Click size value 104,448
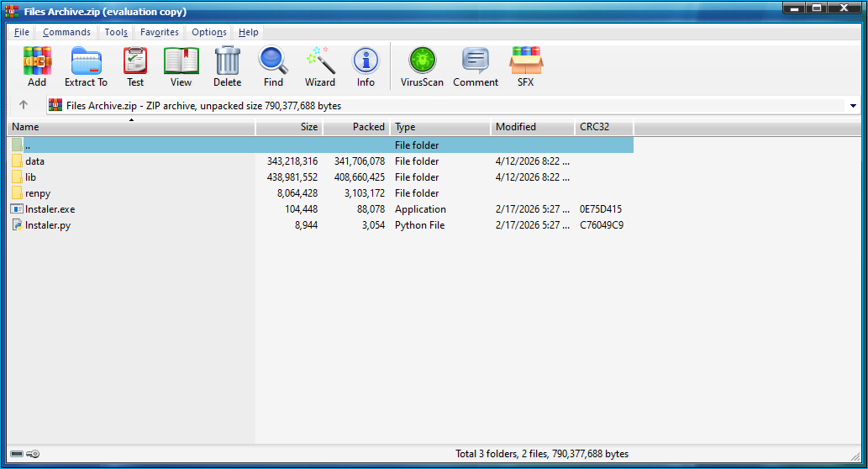 tap(301, 209)
